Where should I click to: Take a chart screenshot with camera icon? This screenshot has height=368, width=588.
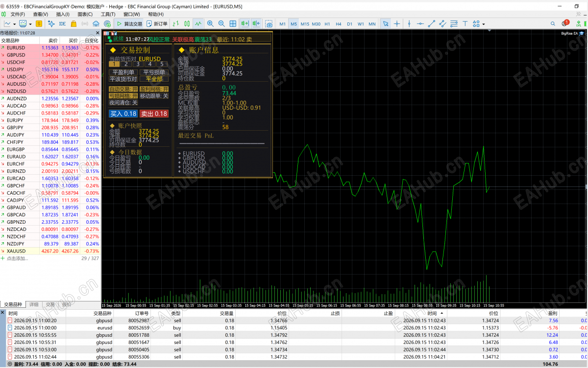[269, 23]
